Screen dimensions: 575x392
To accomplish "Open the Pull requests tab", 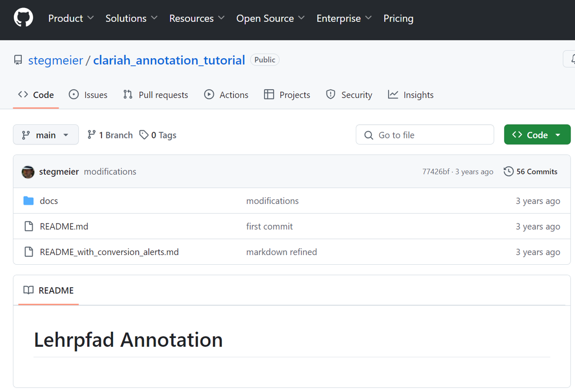I will coord(156,95).
